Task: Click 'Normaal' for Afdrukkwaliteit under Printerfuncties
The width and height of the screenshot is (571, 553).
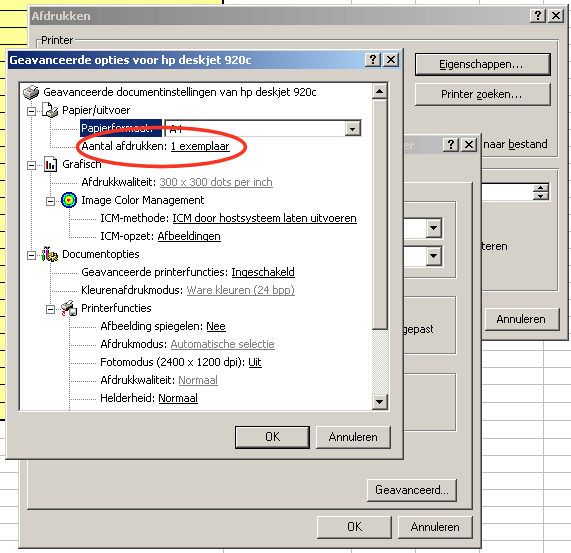Action: pyautogui.click(x=198, y=380)
